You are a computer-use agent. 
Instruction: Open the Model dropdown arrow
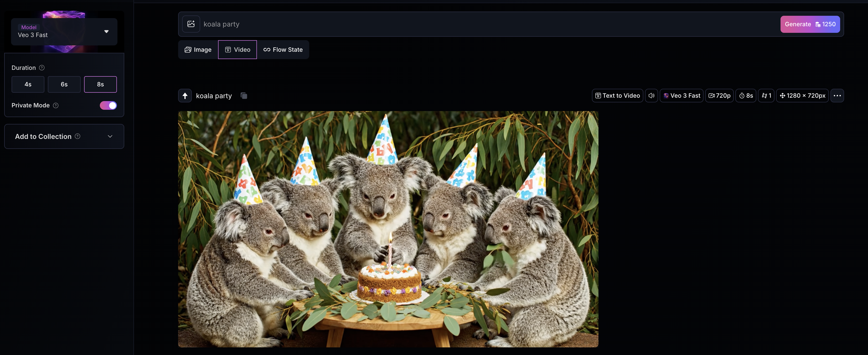[x=106, y=32]
